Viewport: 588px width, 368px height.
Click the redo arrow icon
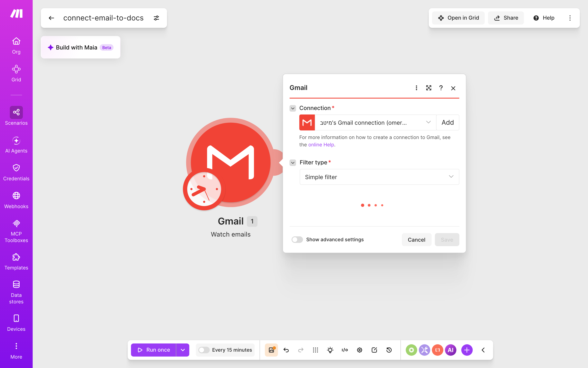(x=301, y=350)
